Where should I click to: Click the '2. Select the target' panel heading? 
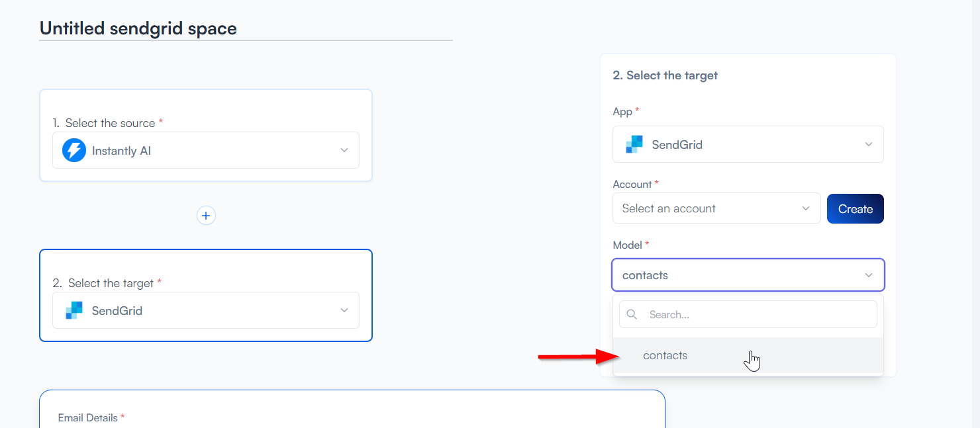coord(665,75)
